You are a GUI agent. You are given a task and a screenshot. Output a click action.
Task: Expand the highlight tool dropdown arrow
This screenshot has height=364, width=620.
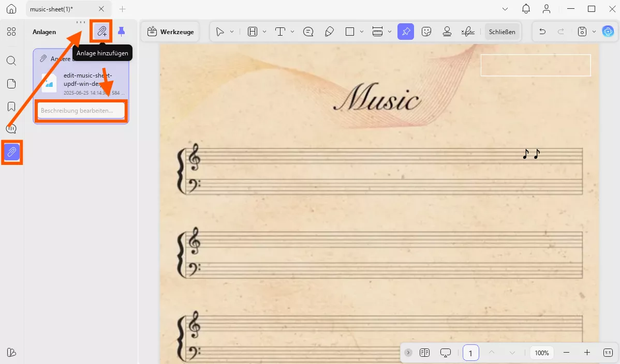[x=264, y=32]
